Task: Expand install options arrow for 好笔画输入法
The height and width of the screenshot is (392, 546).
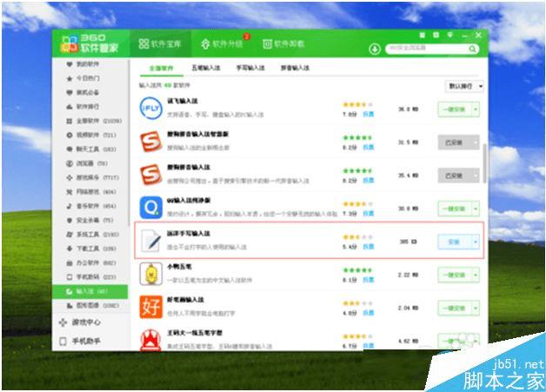Action: click(476, 308)
